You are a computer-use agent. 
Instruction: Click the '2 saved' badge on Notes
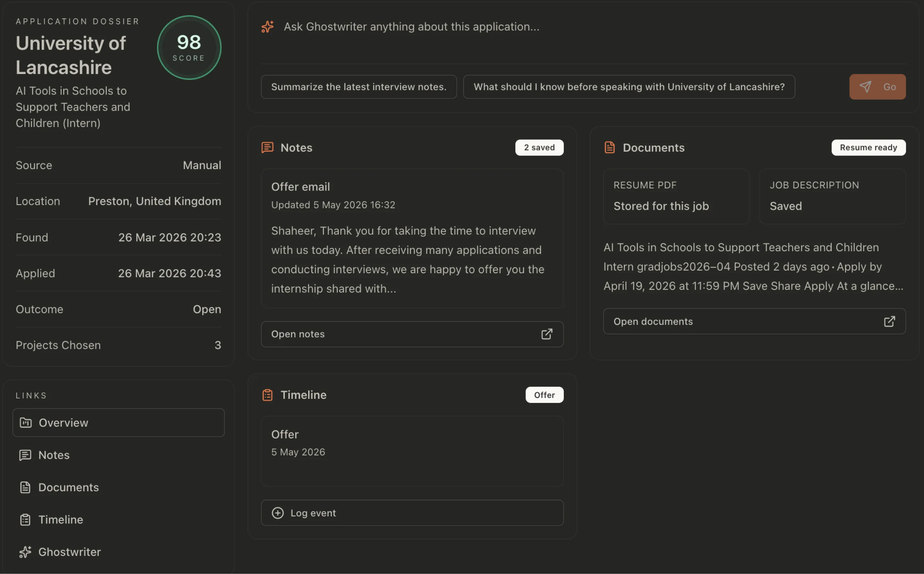[x=539, y=147]
